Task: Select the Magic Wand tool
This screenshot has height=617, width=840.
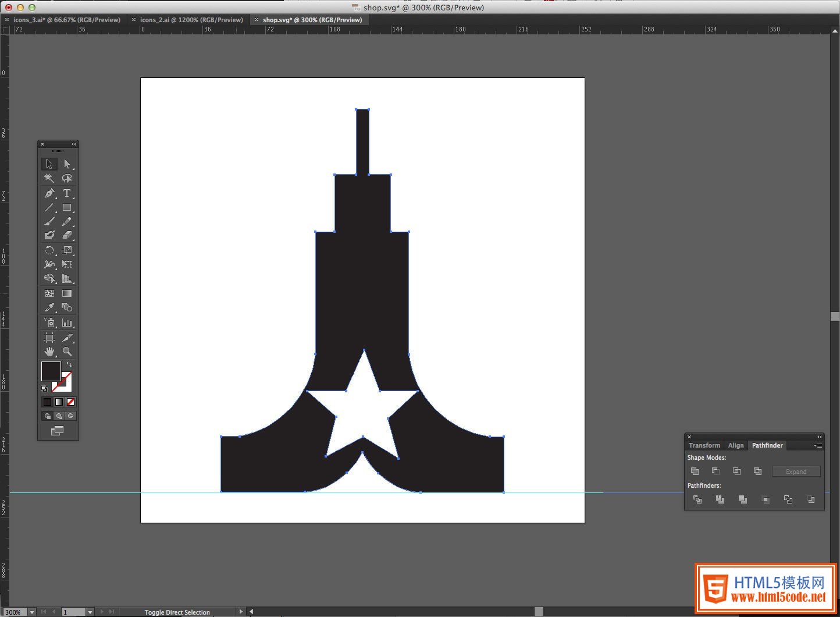Action: (49, 178)
